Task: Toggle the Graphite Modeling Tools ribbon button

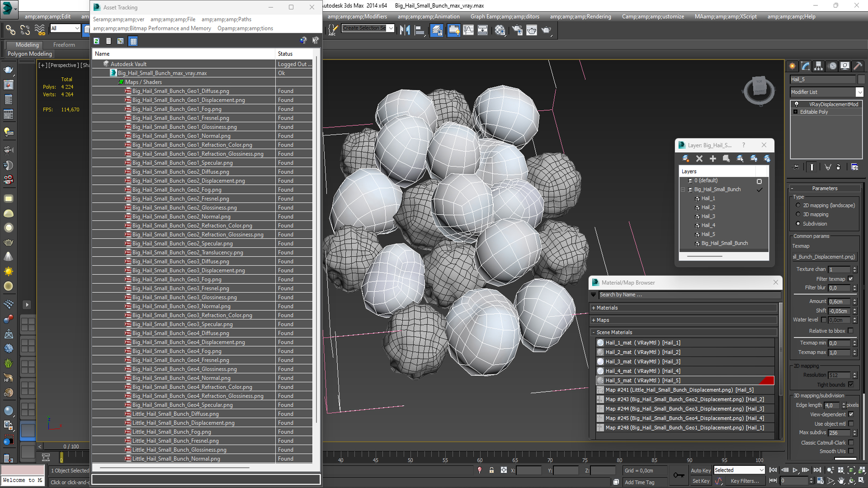Action: (453, 30)
